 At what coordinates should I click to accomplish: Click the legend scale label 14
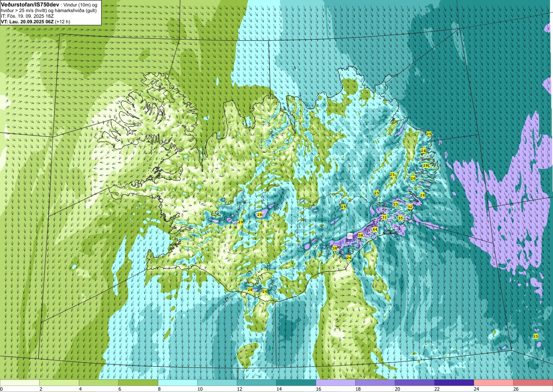[279, 389]
